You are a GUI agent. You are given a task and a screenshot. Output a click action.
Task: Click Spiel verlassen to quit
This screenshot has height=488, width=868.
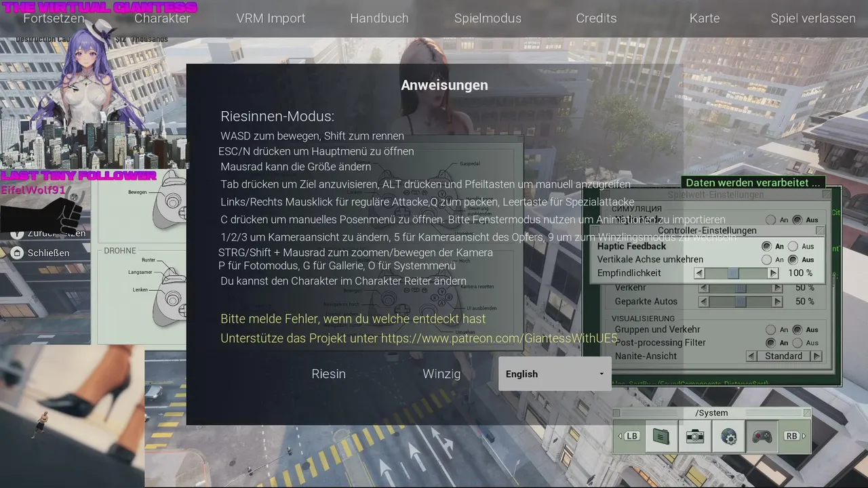813,18
